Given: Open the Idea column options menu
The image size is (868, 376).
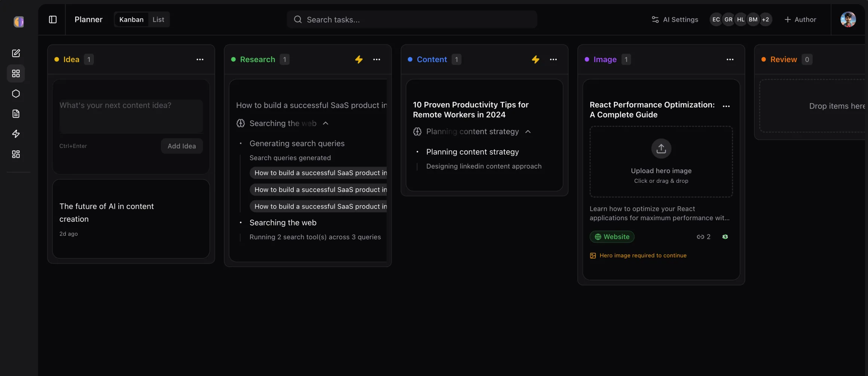Looking at the screenshot, I should [x=200, y=60].
